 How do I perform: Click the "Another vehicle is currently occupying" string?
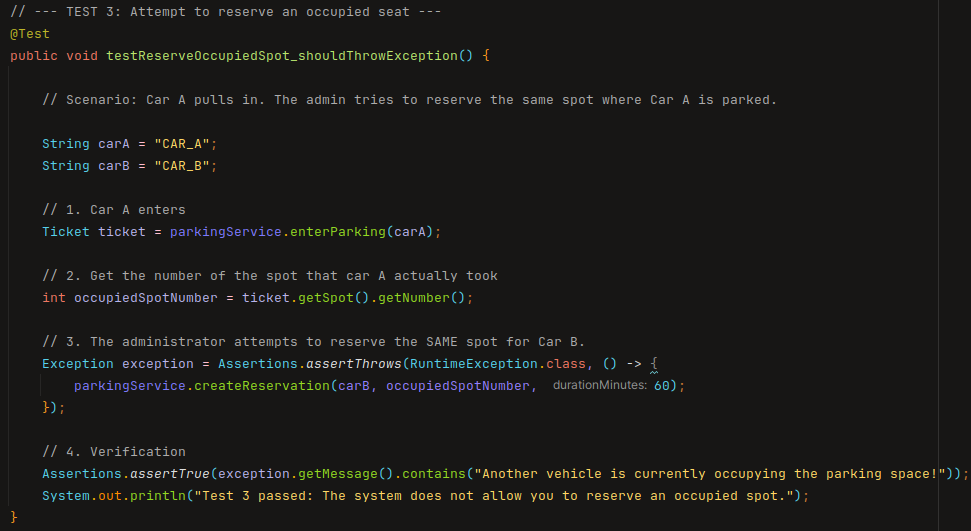pos(710,474)
